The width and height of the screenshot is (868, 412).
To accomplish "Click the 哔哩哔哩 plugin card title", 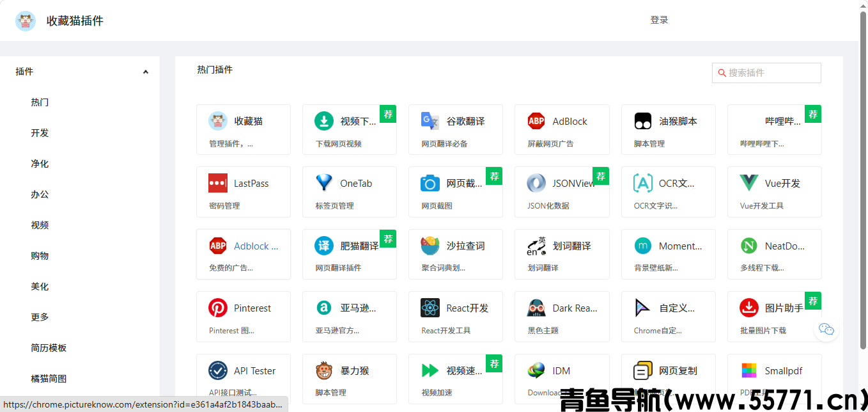I will pyautogui.click(x=783, y=121).
